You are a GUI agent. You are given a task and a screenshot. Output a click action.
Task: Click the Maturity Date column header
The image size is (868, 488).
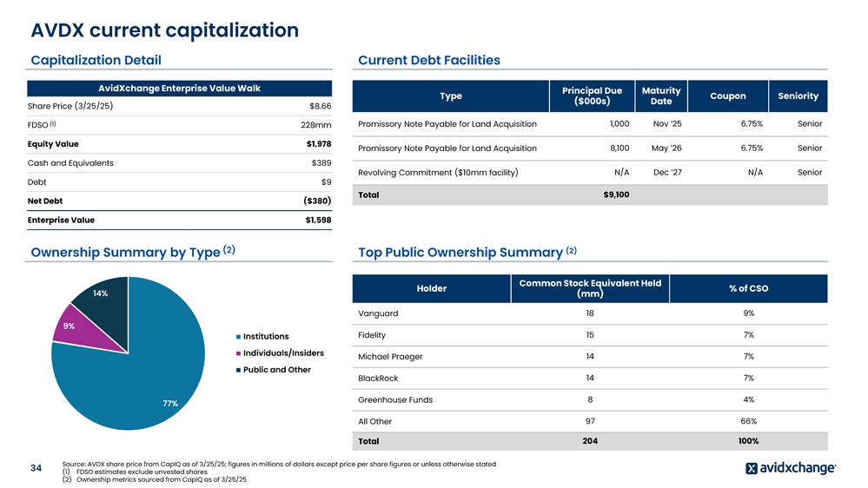661,96
